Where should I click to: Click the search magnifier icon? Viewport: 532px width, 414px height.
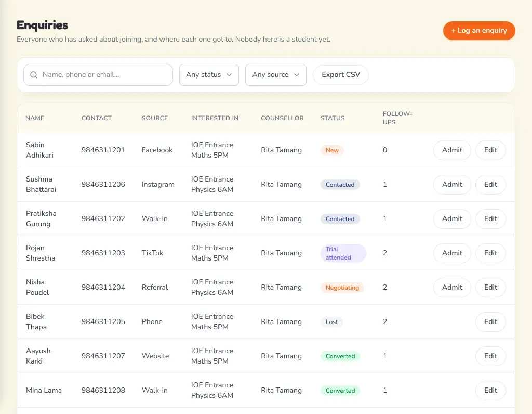(x=34, y=75)
